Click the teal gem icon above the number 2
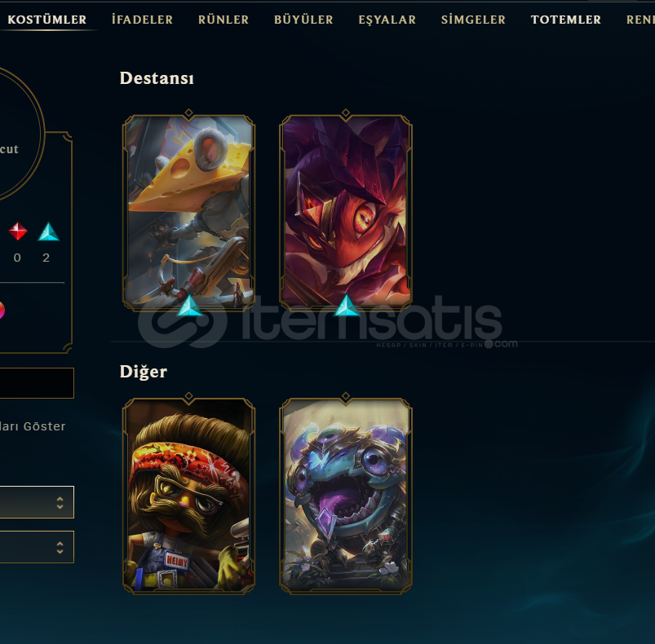Screen dimensions: 655x644 point(48,232)
